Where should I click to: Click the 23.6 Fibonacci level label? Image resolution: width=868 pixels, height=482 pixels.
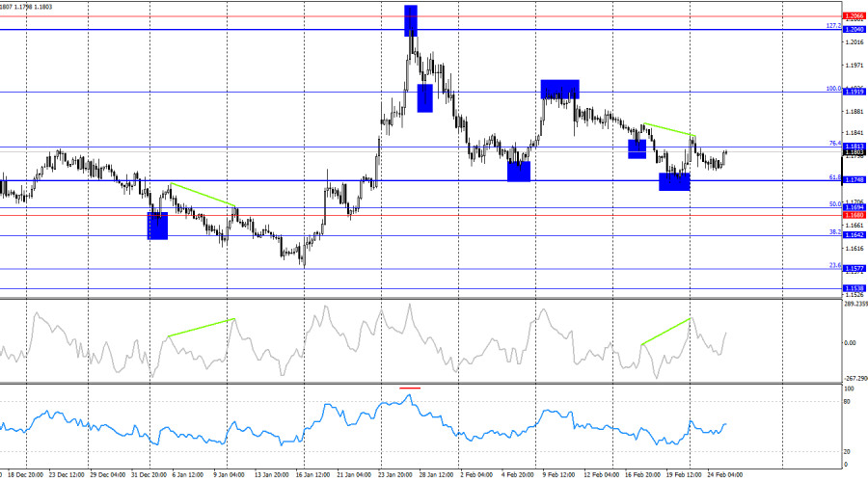[835, 265]
